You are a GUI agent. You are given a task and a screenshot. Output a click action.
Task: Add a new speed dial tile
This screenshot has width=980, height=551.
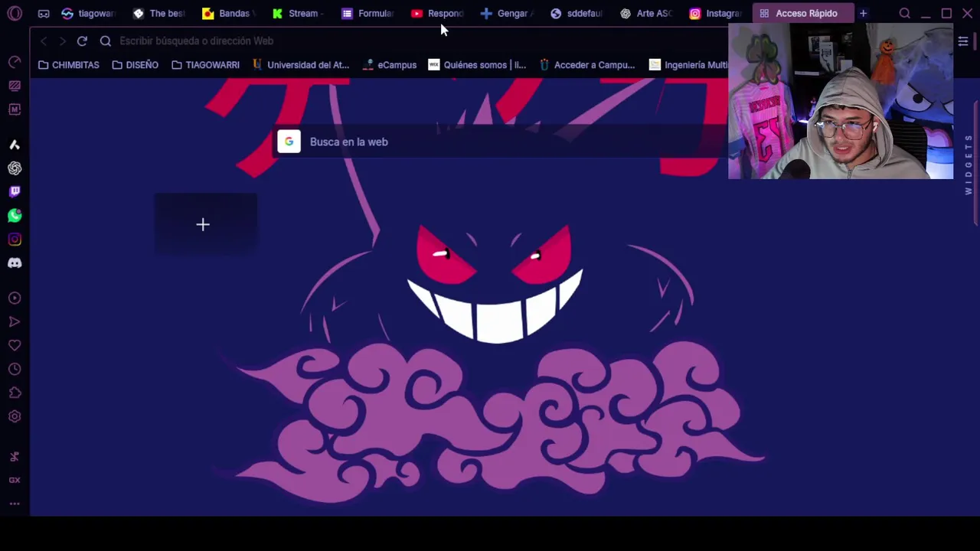pos(205,224)
